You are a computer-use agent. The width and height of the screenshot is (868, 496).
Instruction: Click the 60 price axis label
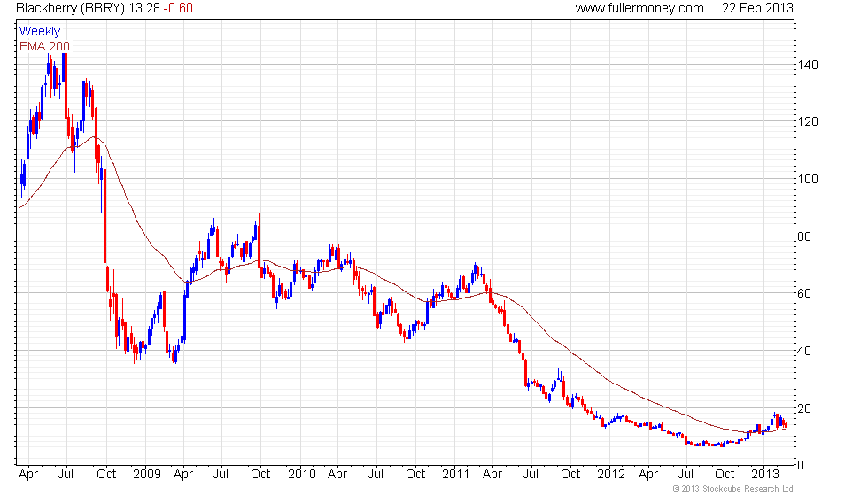pyautogui.click(x=804, y=293)
